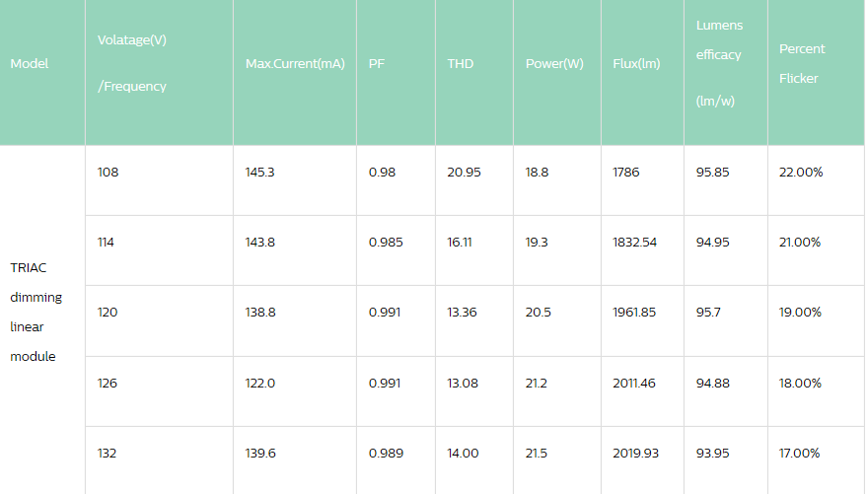Select the PF column header
Image resolution: width=868 pixels, height=494 pixels.
coord(377,64)
